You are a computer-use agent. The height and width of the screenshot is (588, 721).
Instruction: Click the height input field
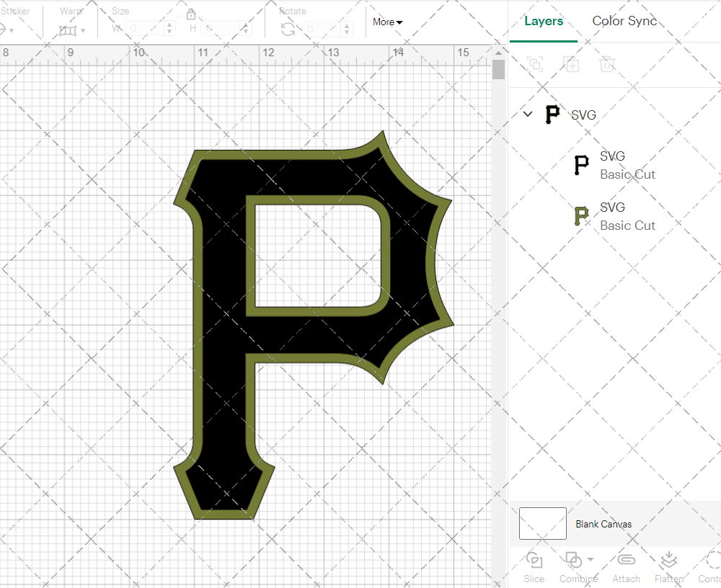[219, 29]
